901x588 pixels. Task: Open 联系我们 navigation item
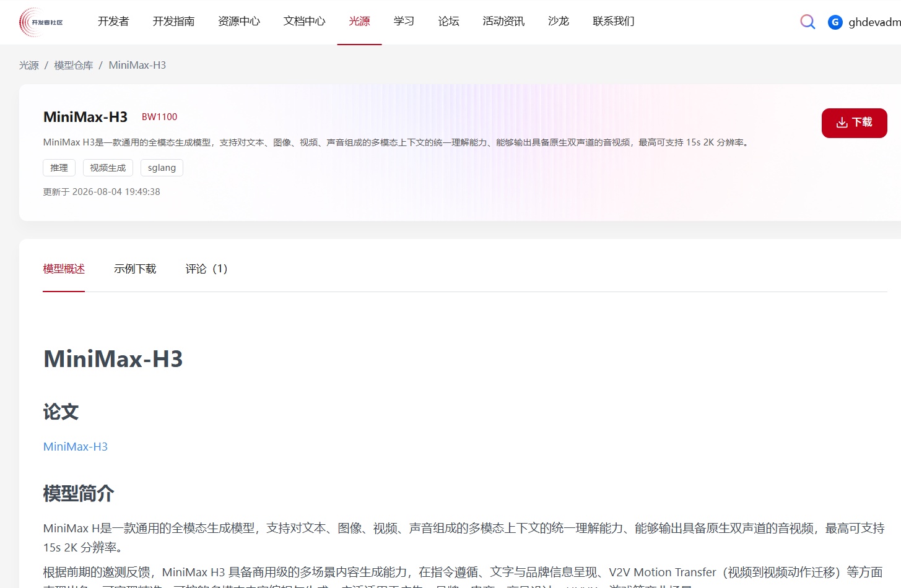(613, 22)
